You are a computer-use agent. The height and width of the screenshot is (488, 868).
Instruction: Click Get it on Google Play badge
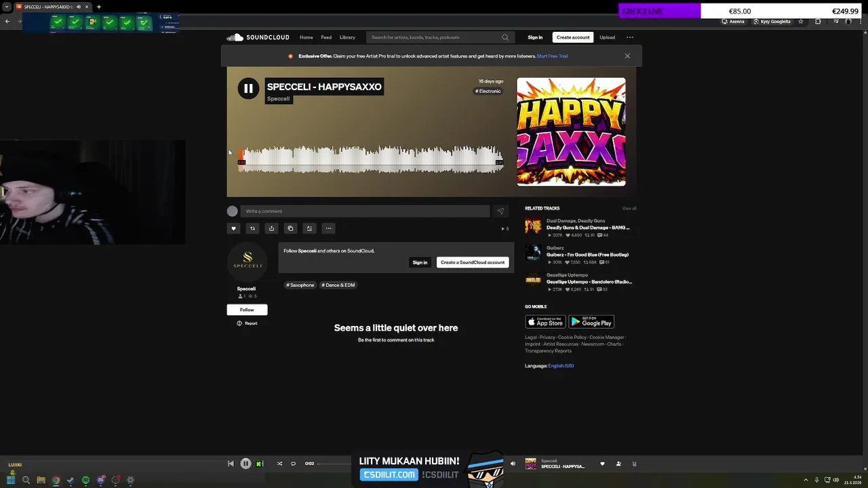click(x=591, y=321)
